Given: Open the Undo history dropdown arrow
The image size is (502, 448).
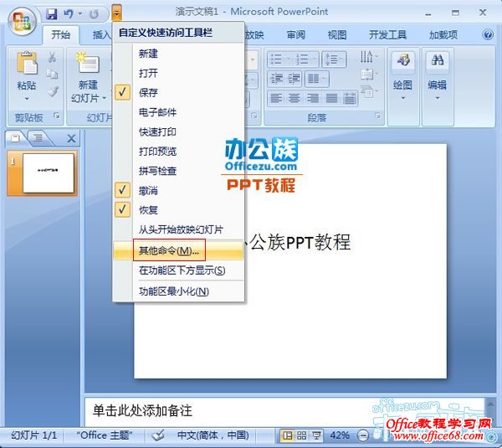Looking at the screenshot, I should coord(80,13).
